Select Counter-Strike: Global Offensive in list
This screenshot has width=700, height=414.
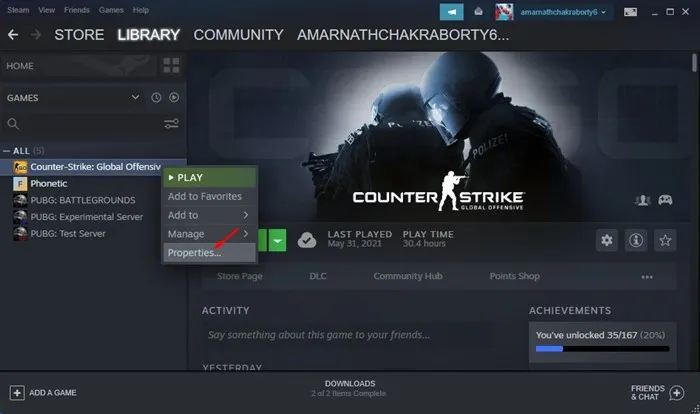tap(94, 167)
